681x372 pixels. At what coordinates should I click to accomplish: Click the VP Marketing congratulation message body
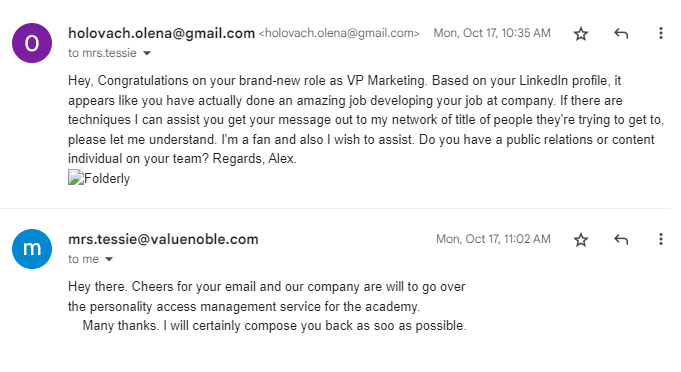(366, 120)
